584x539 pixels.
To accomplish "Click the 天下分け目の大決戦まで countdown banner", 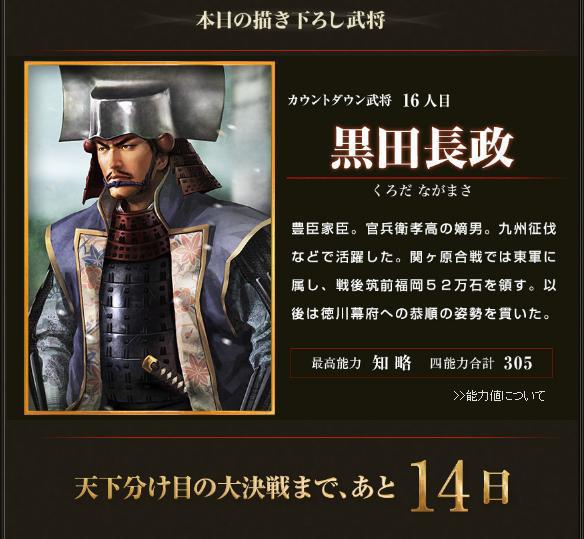I will point(292,486).
